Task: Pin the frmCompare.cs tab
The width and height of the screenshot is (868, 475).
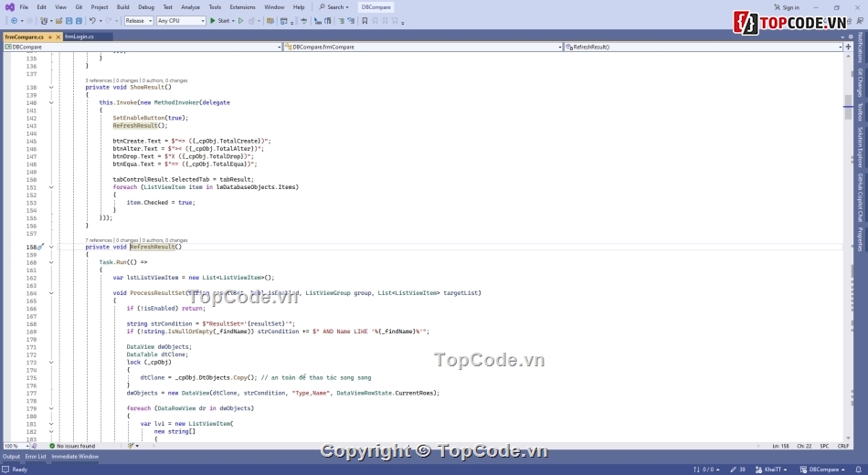Action: click(x=50, y=37)
